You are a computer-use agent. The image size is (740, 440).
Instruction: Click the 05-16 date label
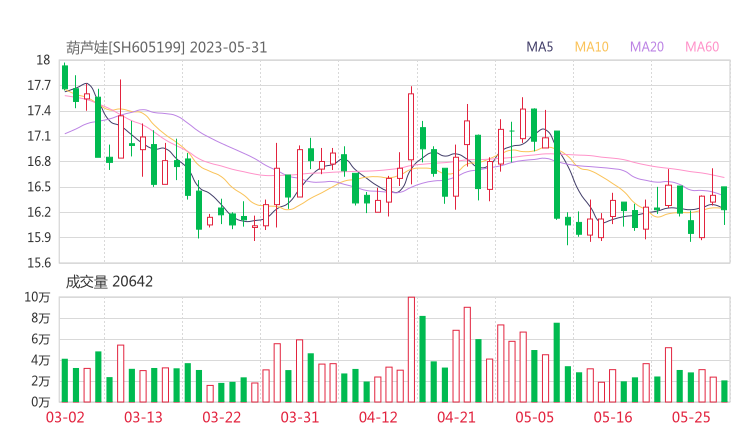click(x=613, y=417)
